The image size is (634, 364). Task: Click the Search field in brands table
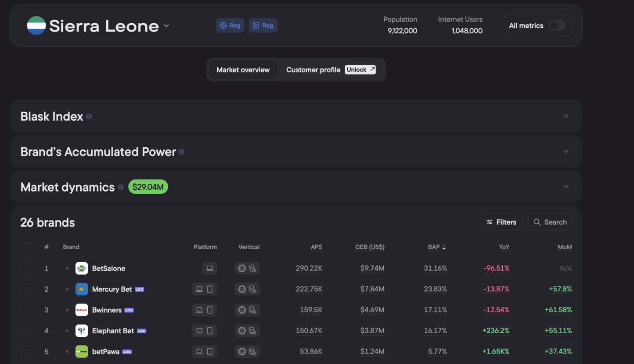(550, 222)
